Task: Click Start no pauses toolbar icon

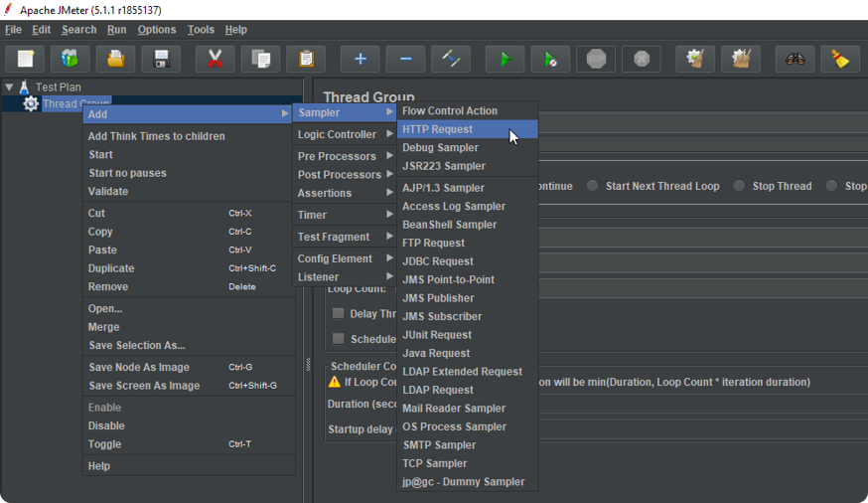Action: click(551, 59)
